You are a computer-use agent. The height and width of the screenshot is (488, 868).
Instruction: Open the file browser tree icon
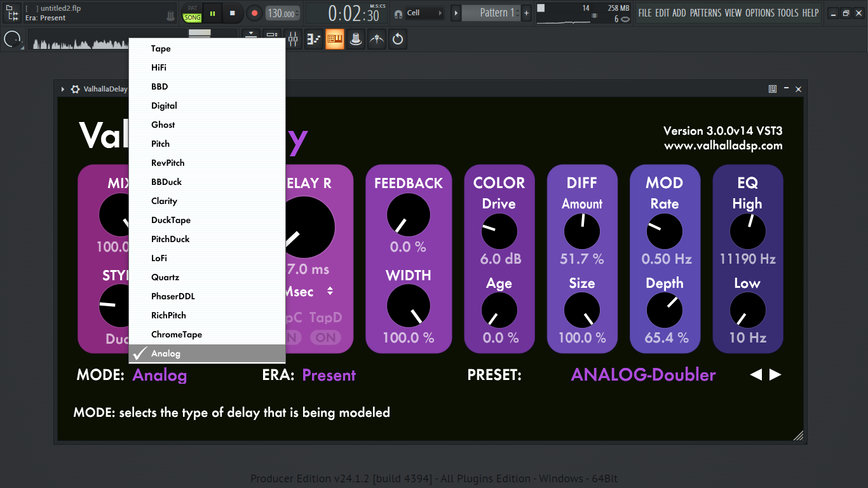click(12, 13)
